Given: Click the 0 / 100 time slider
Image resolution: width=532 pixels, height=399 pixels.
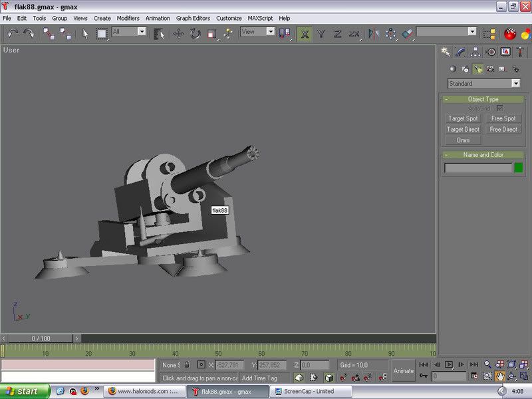Looking at the screenshot, I should pyautogui.click(x=41, y=338).
